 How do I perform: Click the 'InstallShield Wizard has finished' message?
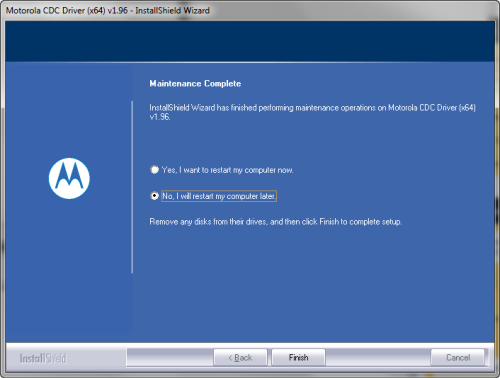click(x=312, y=112)
